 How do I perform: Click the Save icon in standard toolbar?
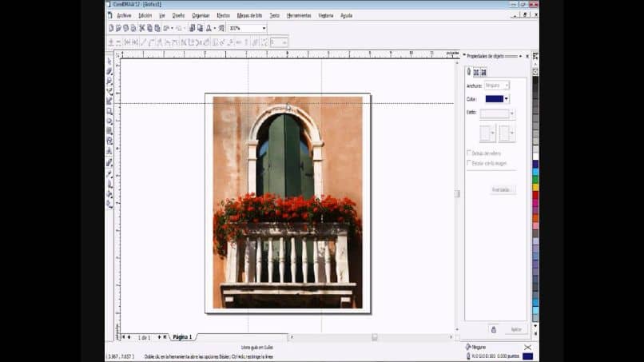coord(126,28)
